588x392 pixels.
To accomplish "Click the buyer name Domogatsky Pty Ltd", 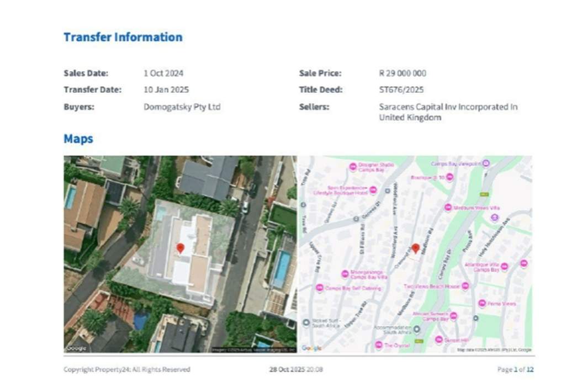I will point(182,107).
